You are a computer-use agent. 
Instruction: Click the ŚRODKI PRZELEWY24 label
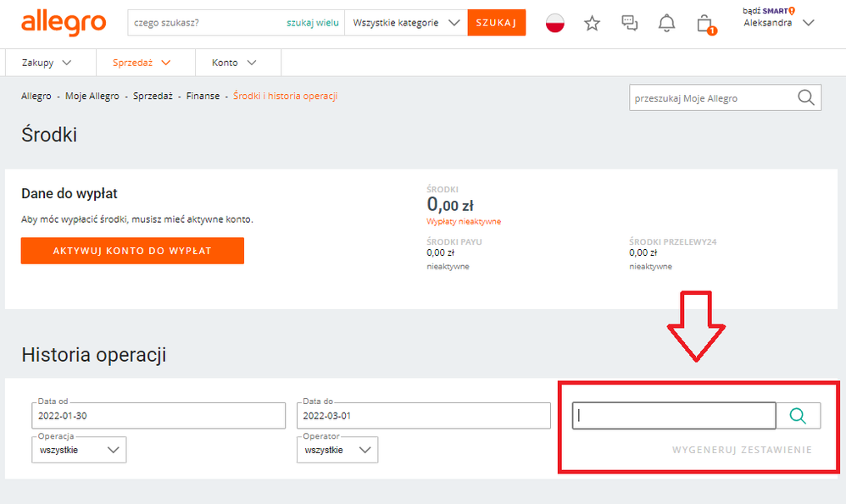point(673,242)
